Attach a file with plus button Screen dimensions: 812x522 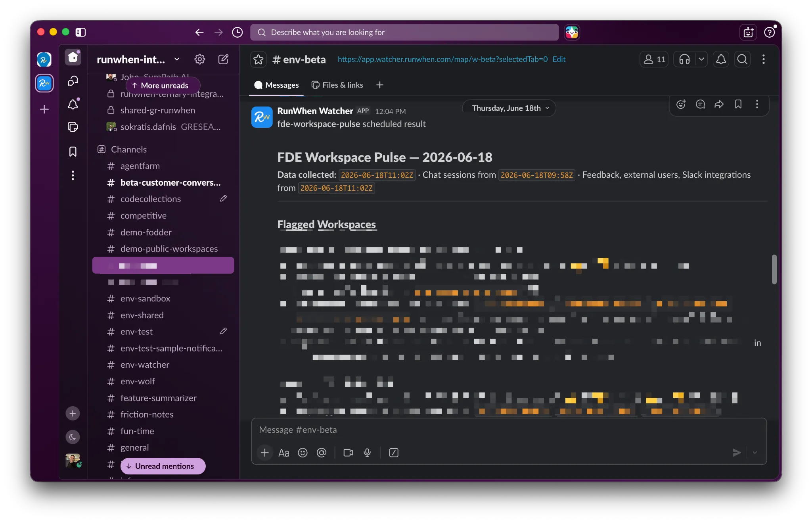click(x=265, y=453)
